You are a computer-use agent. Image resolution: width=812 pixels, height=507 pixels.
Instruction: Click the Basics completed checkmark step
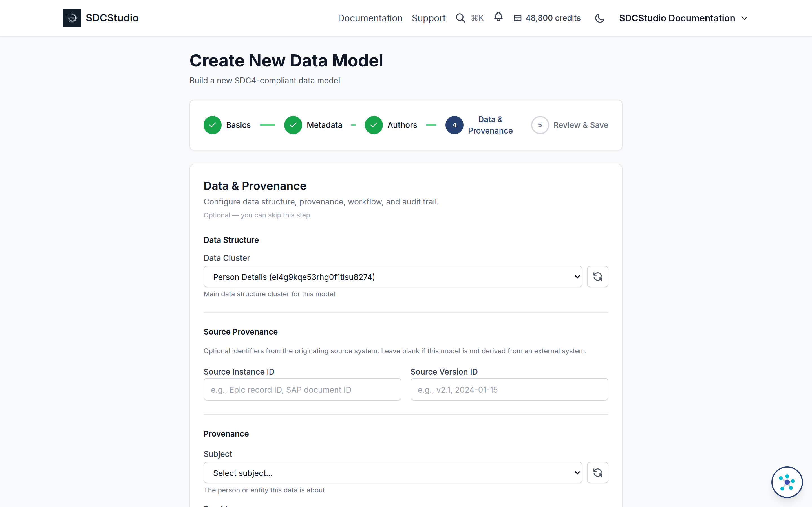pos(212,125)
